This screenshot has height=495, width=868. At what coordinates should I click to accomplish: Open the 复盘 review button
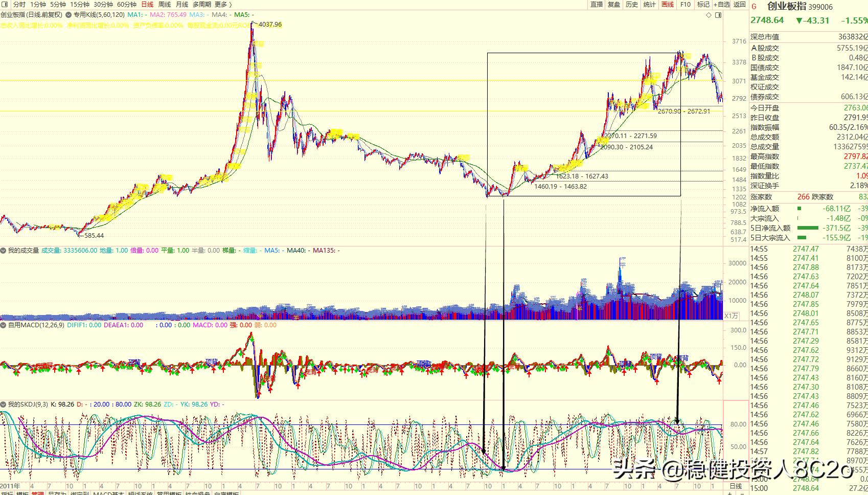coord(614,4)
